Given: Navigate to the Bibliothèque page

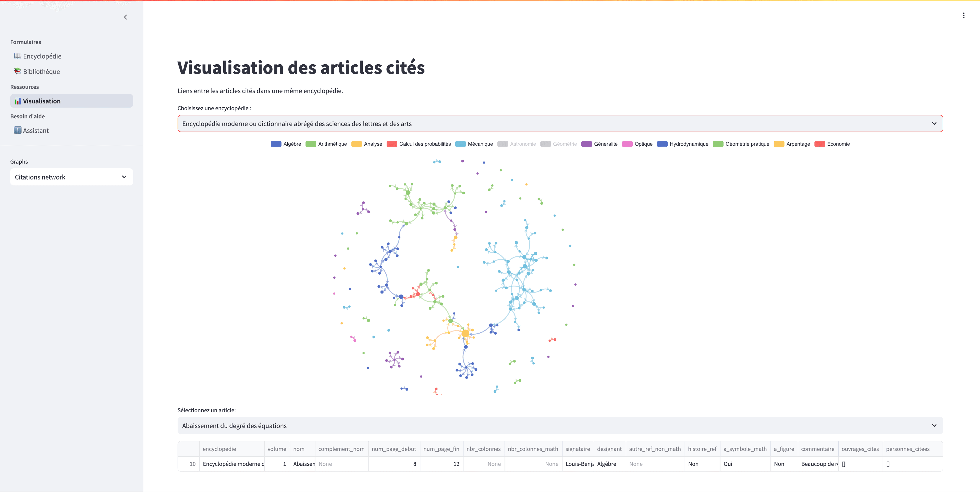Looking at the screenshot, I should coord(41,72).
